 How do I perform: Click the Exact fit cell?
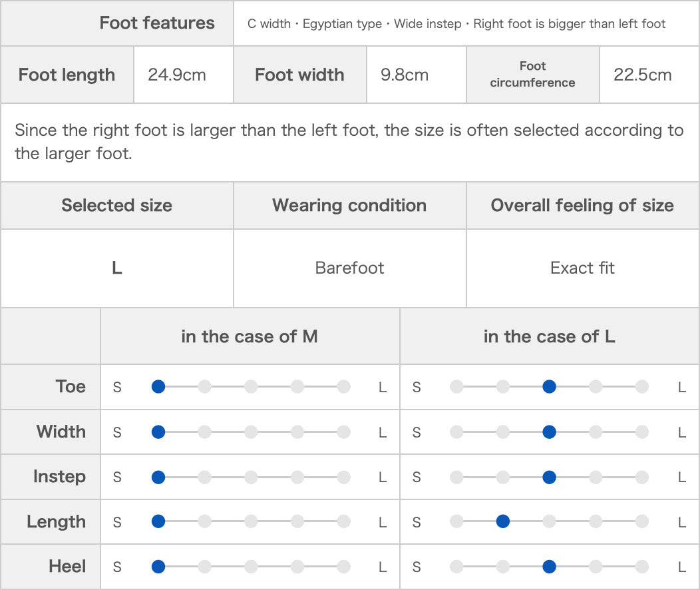click(583, 268)
